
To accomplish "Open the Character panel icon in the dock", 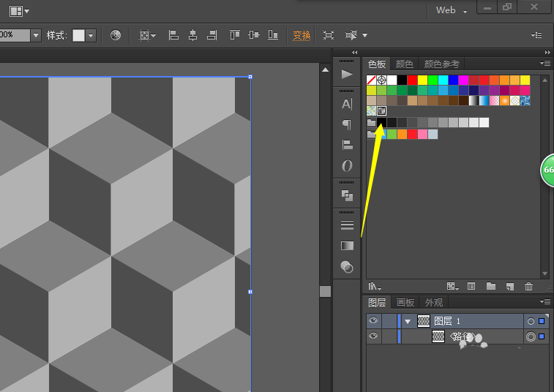I will [x=347, y=104].
